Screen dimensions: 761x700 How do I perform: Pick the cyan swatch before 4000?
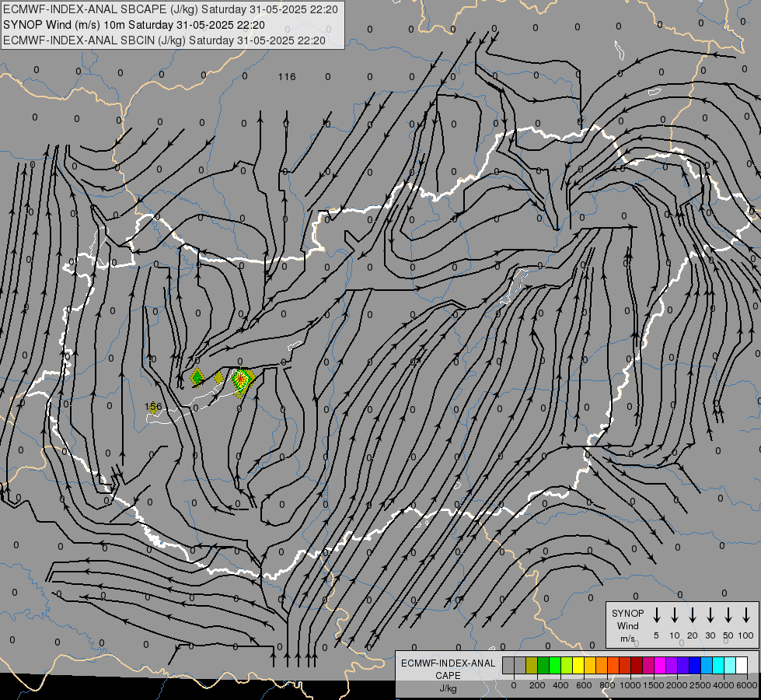point(718,665)
